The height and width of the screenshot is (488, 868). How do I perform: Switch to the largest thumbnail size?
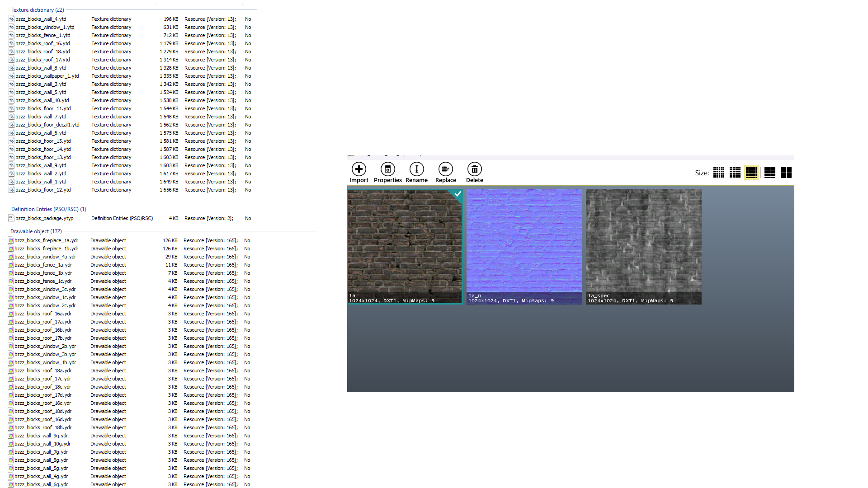pos(786,173)
